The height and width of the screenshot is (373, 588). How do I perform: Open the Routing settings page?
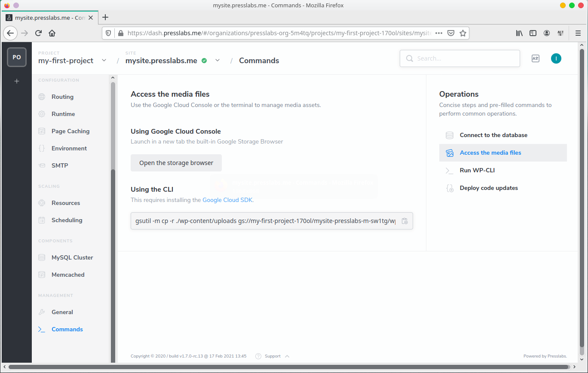[62, 97]
